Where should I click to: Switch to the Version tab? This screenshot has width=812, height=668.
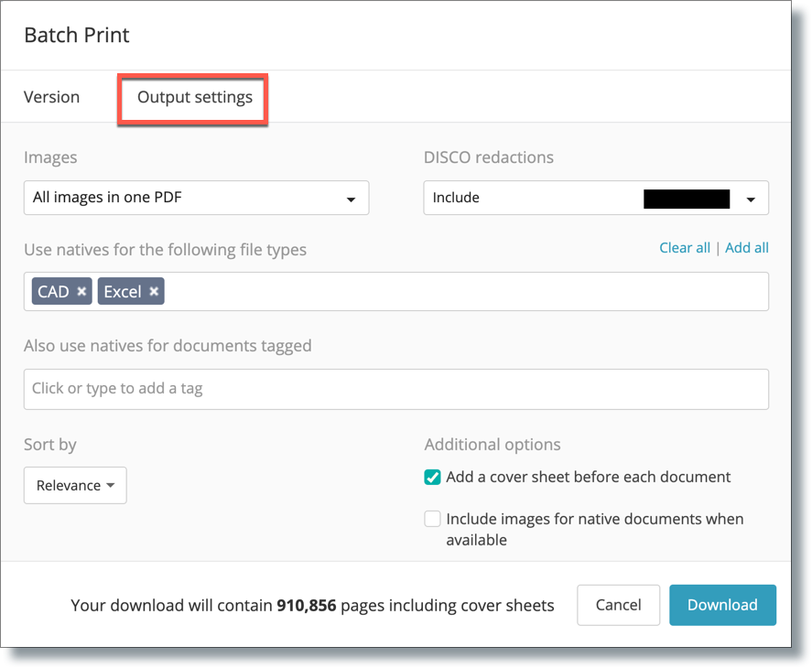52,97
